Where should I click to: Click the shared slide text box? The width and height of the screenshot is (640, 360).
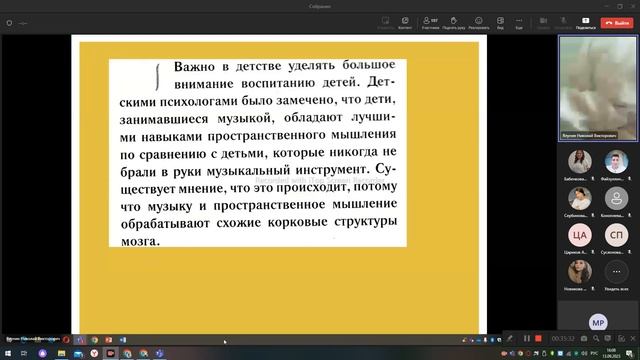pyautogui.click(x=258, y=153)
